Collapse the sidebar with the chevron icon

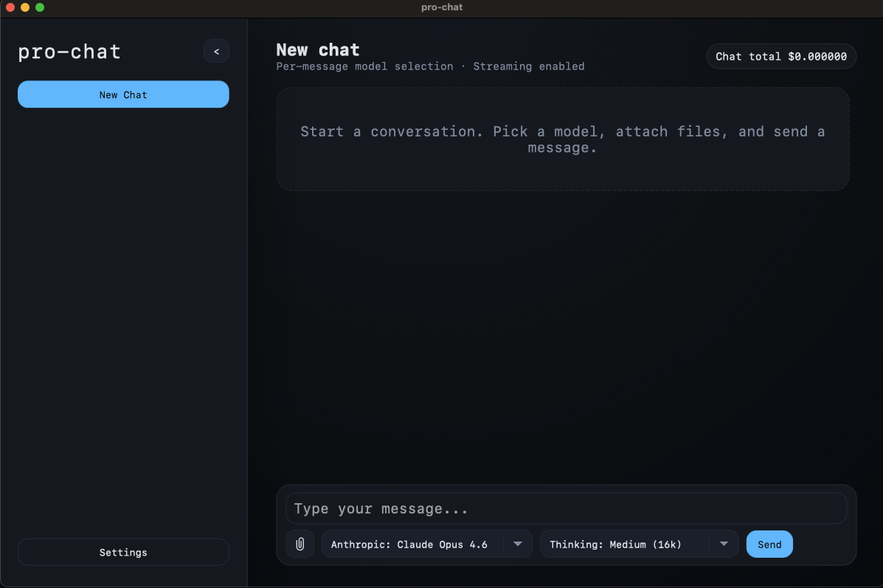pos(216,51)
